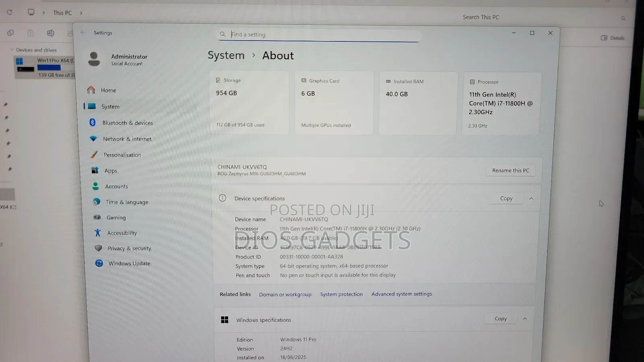
Task: Copy the Windows specifications
Action: [501, 319]
